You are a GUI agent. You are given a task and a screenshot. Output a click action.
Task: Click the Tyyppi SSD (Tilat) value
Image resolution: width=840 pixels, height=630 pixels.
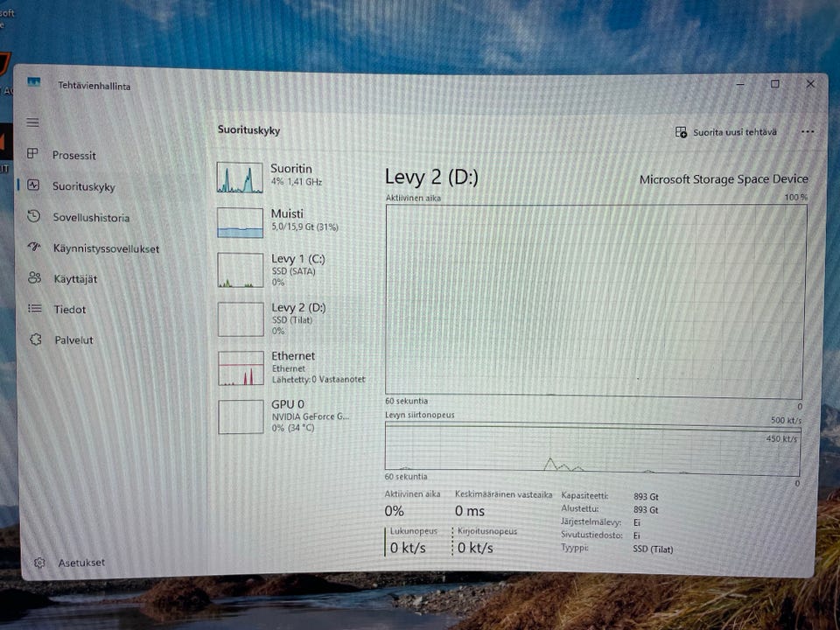653,549
